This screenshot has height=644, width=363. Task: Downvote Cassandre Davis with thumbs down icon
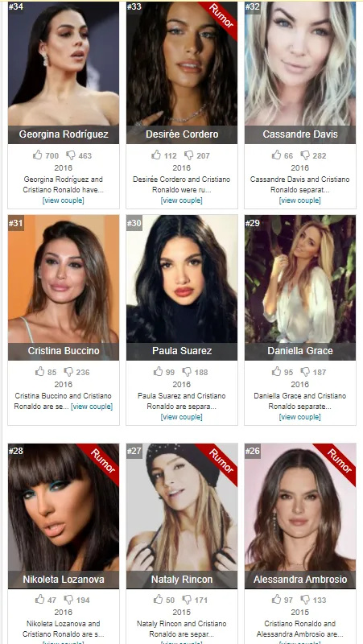pos(305,155)
